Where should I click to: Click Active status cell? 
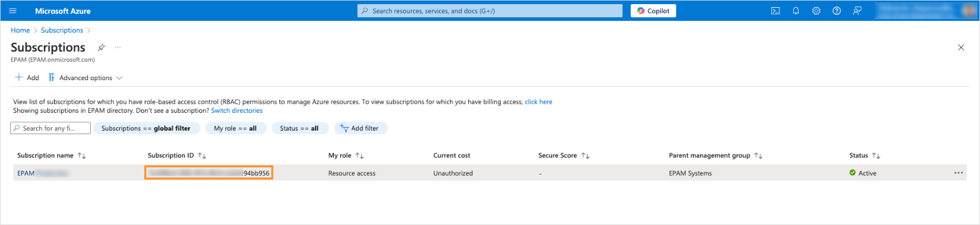coord(863,173)
